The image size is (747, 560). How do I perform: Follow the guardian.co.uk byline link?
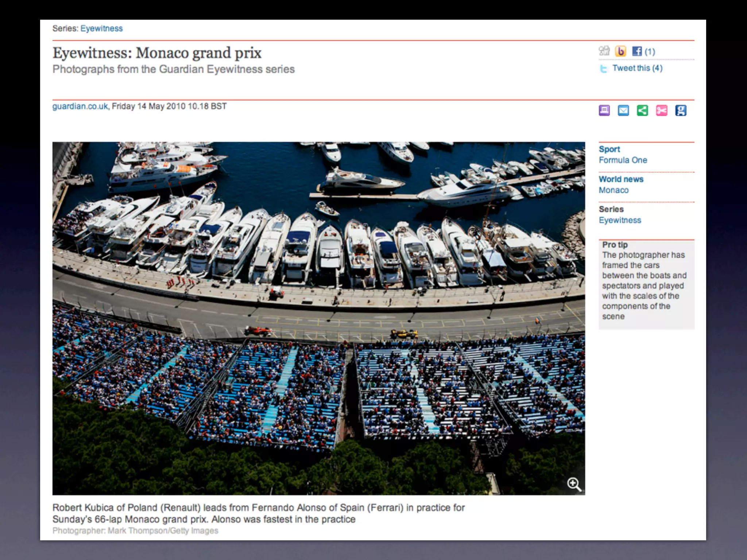coord(80,106)
